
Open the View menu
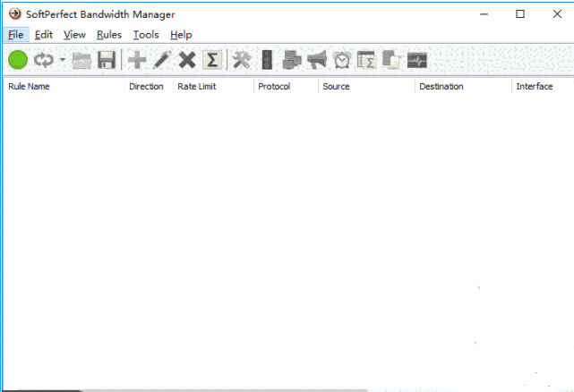74,35
